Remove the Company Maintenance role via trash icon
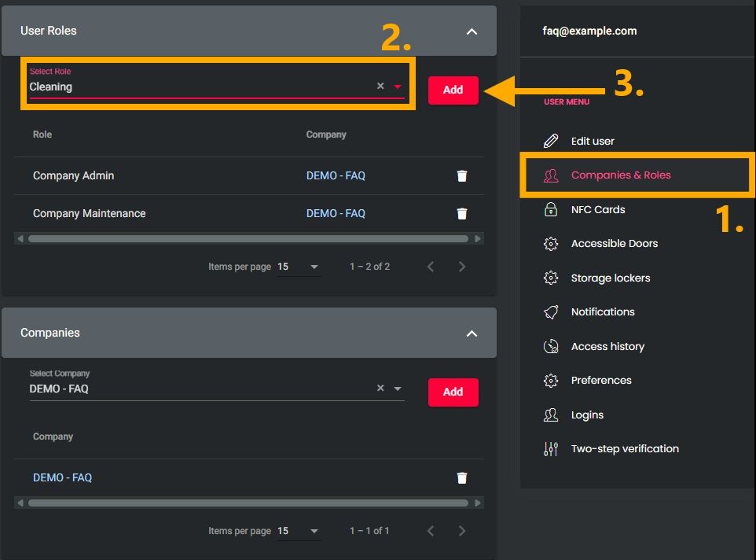This screenshot has width=756, height=560. click(x=462, y=214)
